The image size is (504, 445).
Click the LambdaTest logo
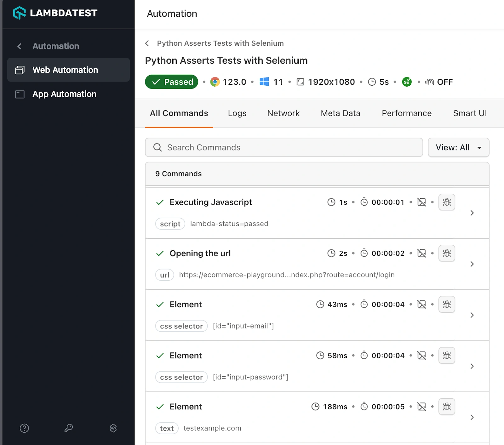point(55,13)
